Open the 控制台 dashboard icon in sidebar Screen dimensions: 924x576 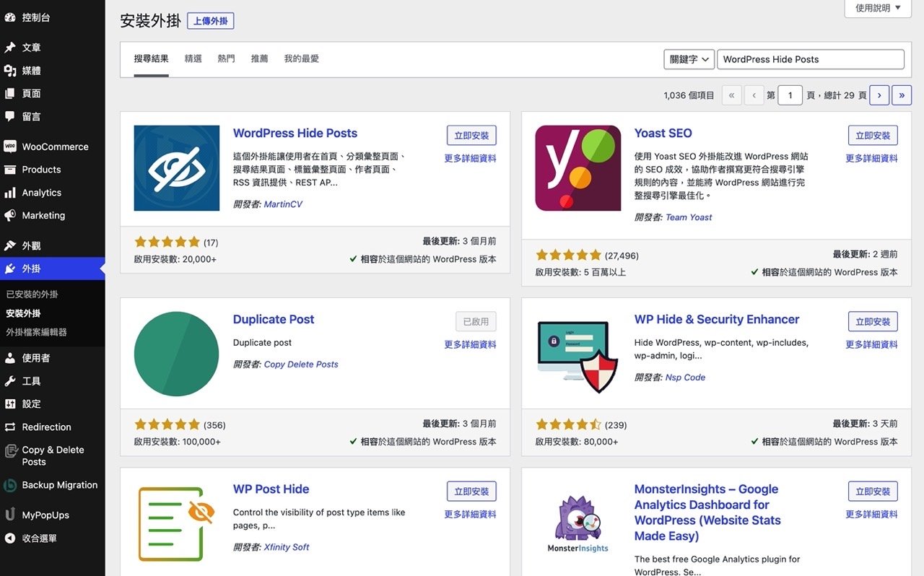10,17
